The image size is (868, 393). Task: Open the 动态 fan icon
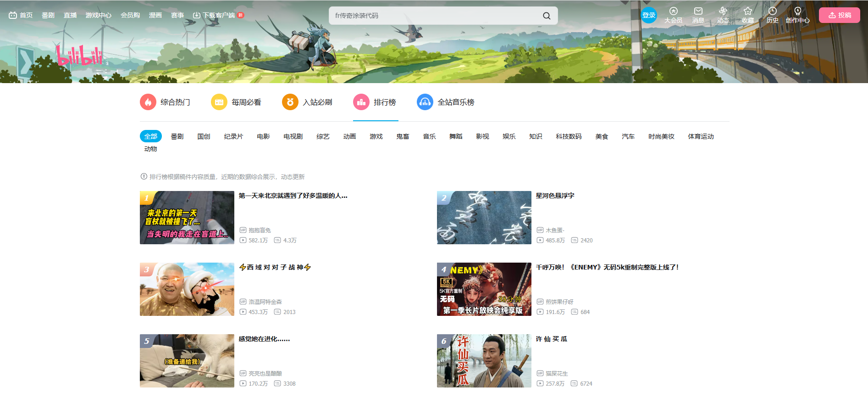(x=723, y=11)
